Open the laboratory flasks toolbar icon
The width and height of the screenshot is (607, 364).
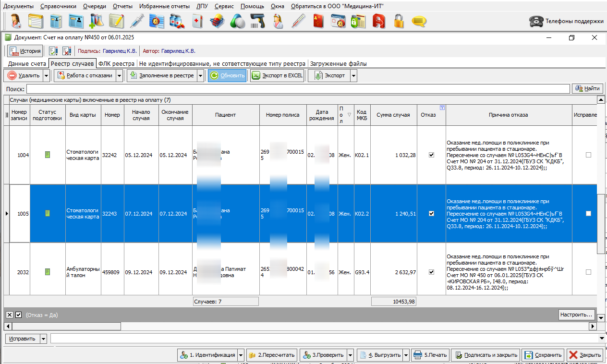[x=97, y=21]
